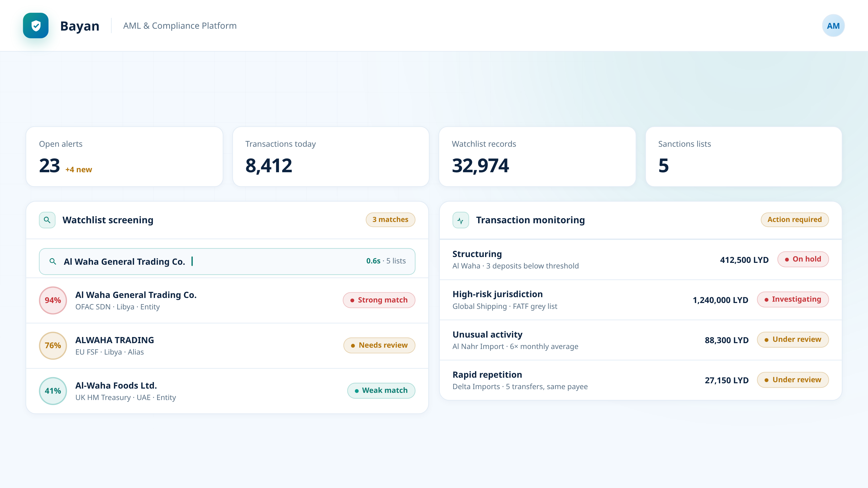Screen dimensions: 868x488
Task: Select the Strong match status pill
Action: click(379, 300)
